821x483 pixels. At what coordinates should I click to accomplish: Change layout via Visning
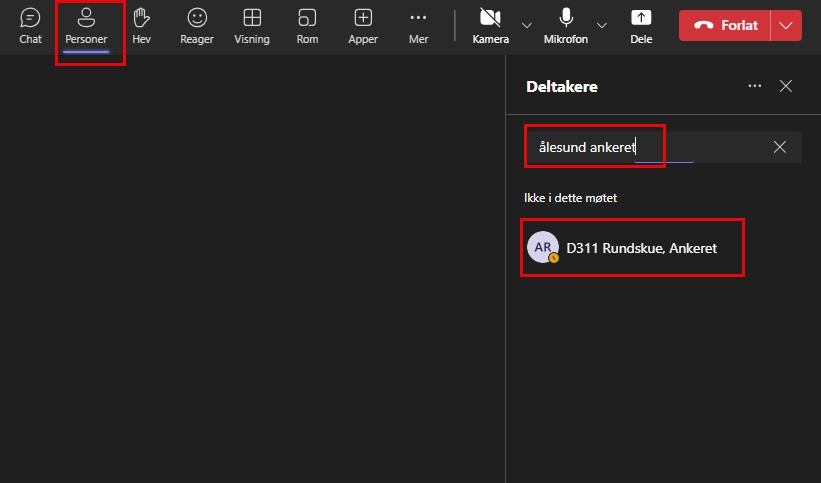pyautogui.click(x=252, y=26)
